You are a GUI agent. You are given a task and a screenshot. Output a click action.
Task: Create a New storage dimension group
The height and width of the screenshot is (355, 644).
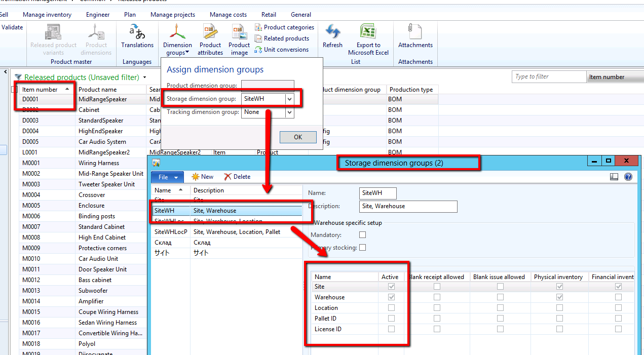pyautogui.click(x=202, y=176)
